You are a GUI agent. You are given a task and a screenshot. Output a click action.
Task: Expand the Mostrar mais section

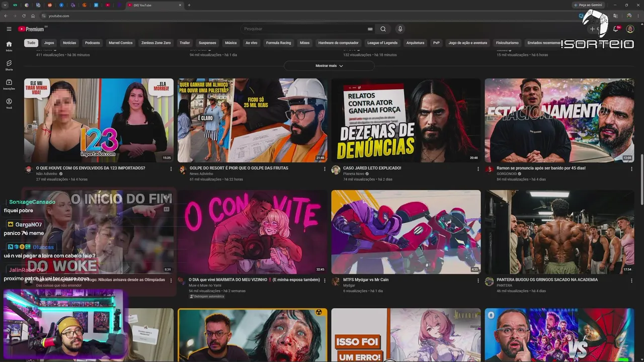[329, 66]
